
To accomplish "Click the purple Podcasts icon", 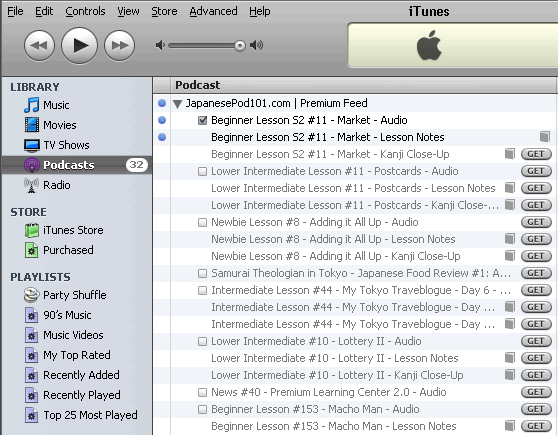I will (x=32, y=165).
